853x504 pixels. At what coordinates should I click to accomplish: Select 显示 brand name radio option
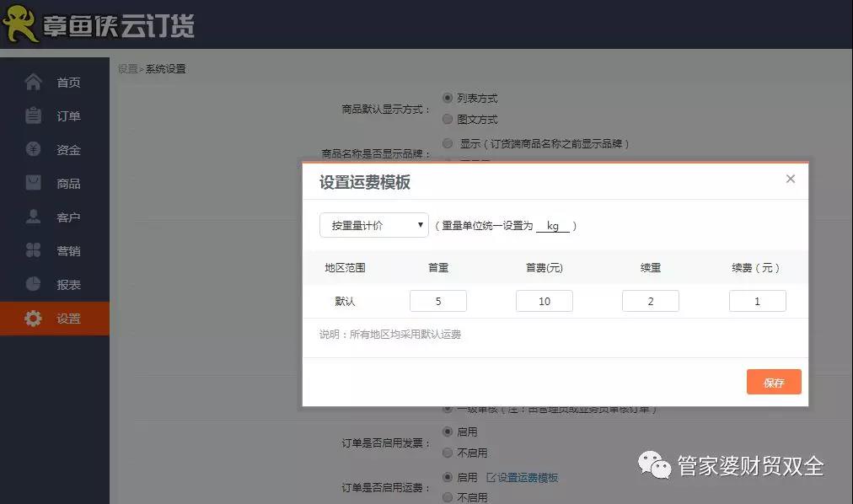pos(448,143)
